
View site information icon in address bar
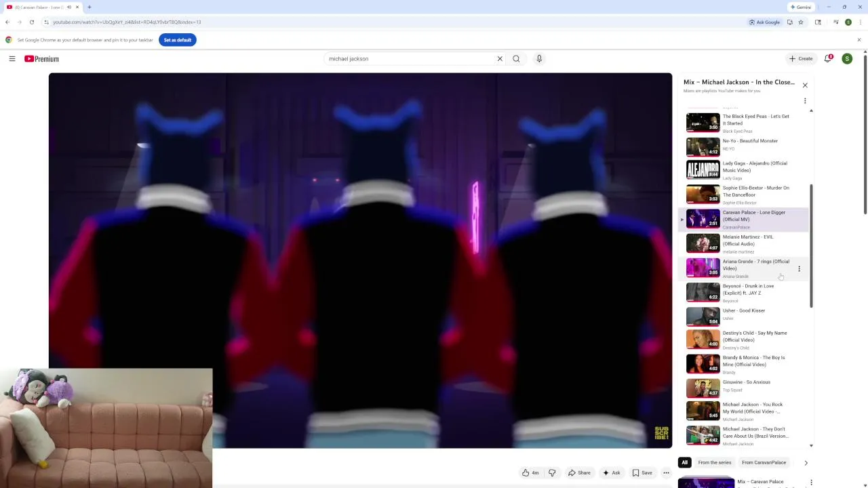point(46,22)
